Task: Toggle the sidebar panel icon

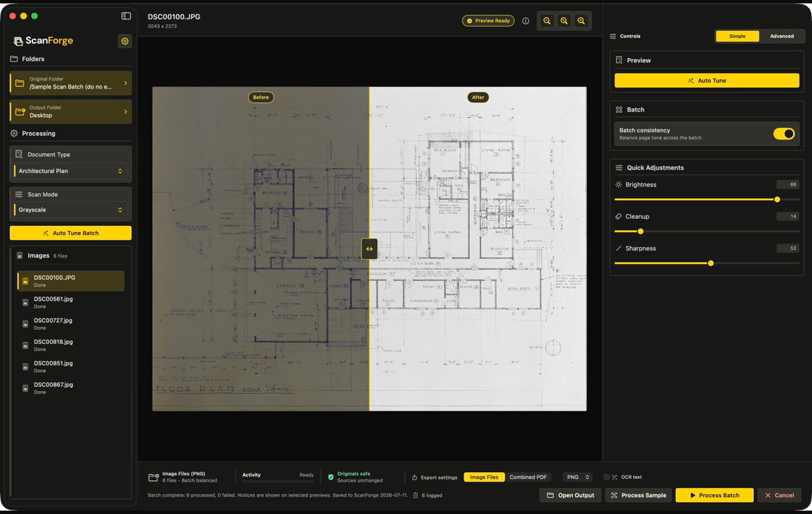Action: (126, 16)
